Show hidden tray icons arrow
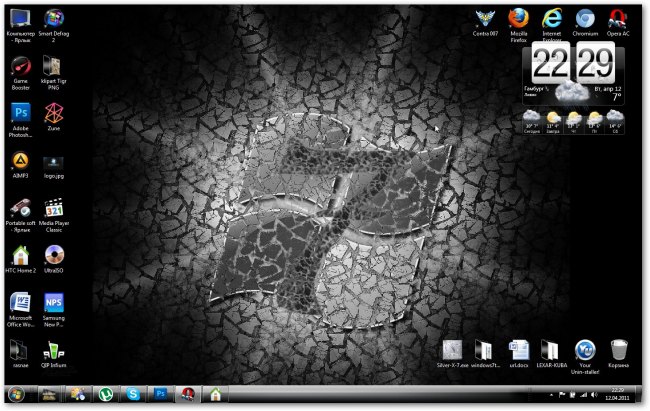 (x=551, y=395)
